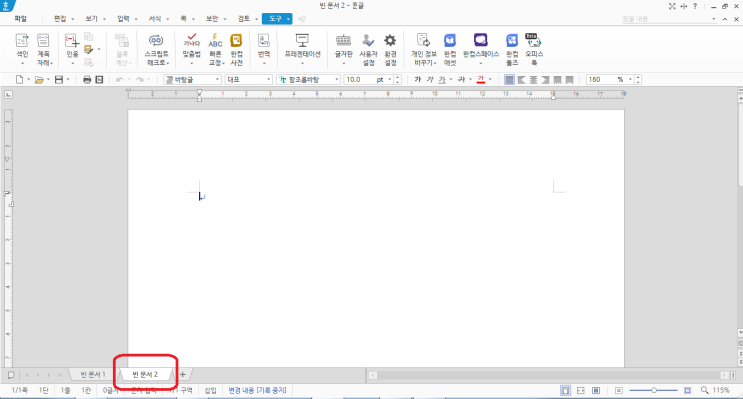Open the 색인 (Index) tool
Screen dimensions: 743x399
(x=22, y=49)
